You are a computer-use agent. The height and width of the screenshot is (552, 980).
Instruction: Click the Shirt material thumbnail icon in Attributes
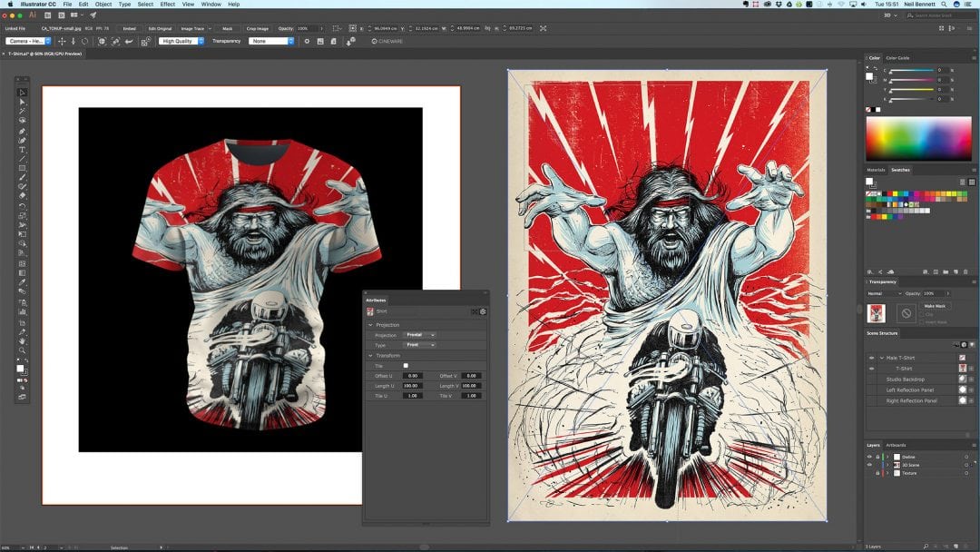[x=370, y=311]
